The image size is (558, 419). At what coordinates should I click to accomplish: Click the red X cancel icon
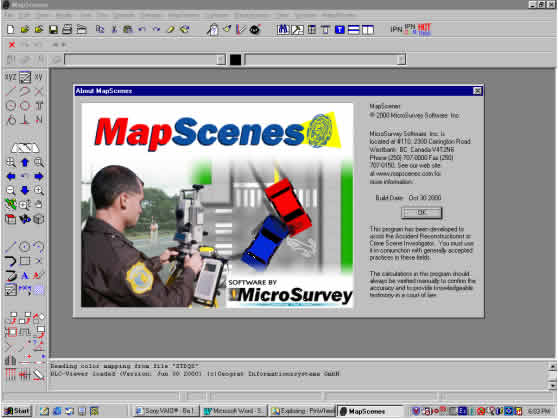click(12, 44)
